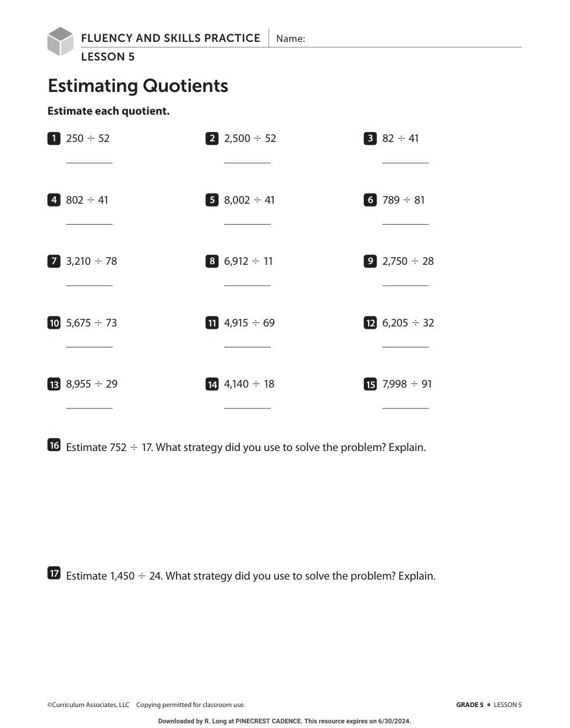Click the number 17 problem badge
This screenshot has width=570, height=728.
click(54, 574)
